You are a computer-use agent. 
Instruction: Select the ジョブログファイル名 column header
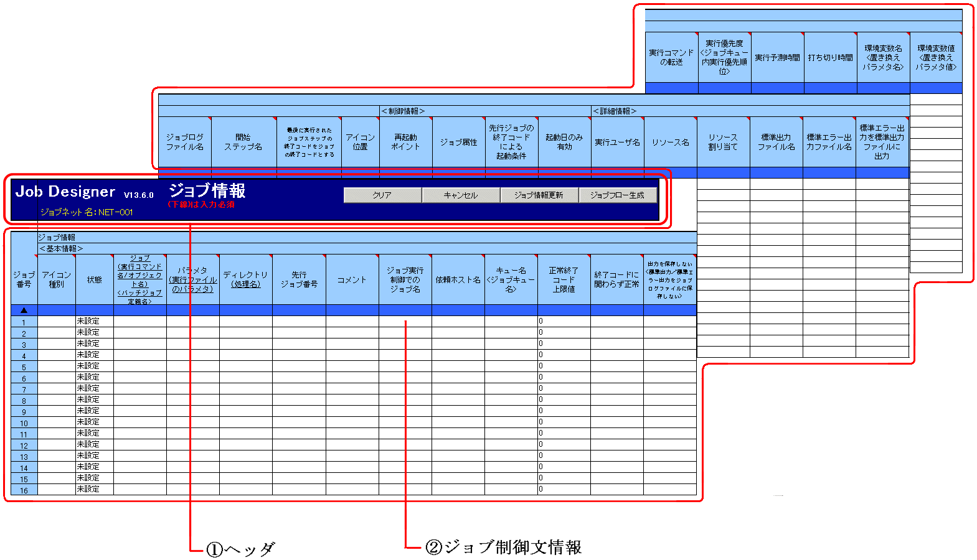pyautogui.click(x=185, y=142)
